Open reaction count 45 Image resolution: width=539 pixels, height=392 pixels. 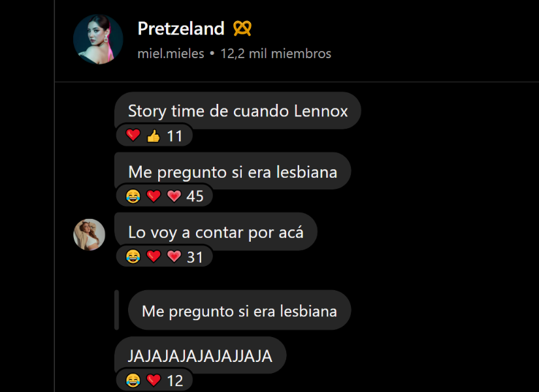pyautogui.click(x=195, y=197)
